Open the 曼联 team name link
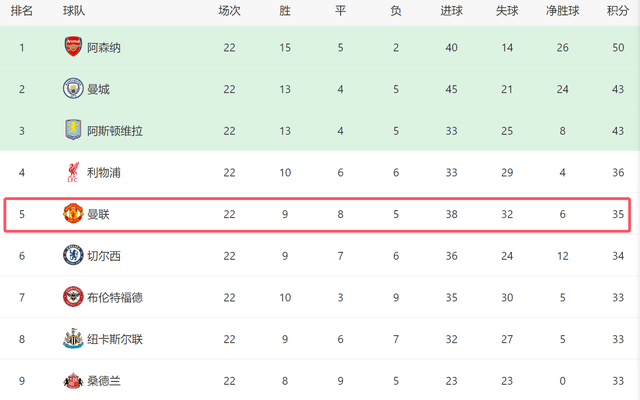 tap(99, 214)
